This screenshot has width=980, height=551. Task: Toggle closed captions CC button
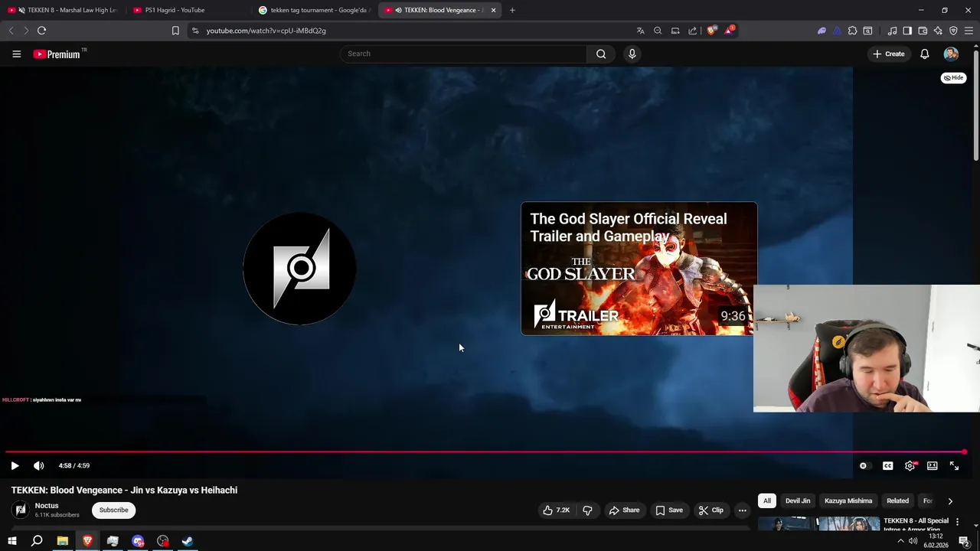pos(887,465)
